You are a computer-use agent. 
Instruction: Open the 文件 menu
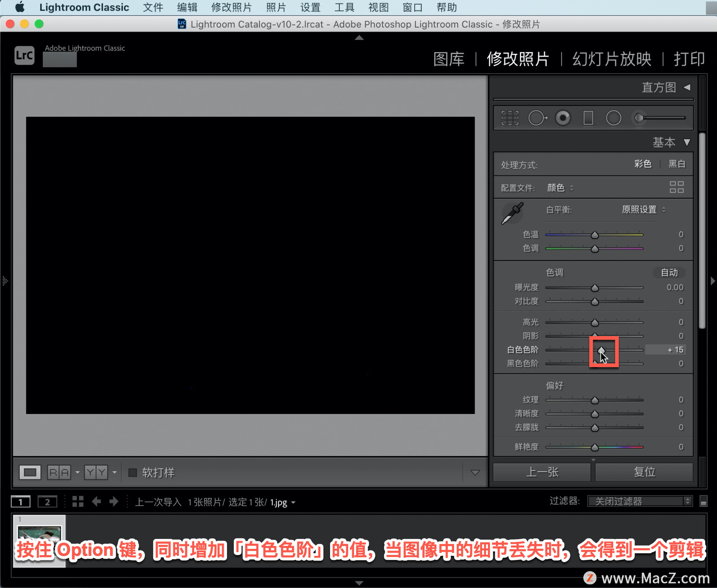click(x=153, y=7)
